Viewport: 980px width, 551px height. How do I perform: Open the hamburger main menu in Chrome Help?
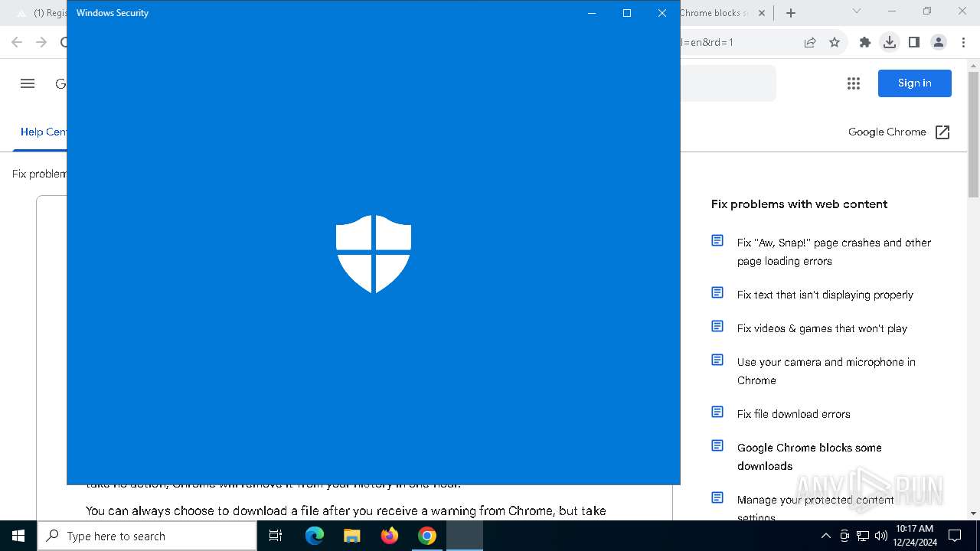click(x=28, y=83)
